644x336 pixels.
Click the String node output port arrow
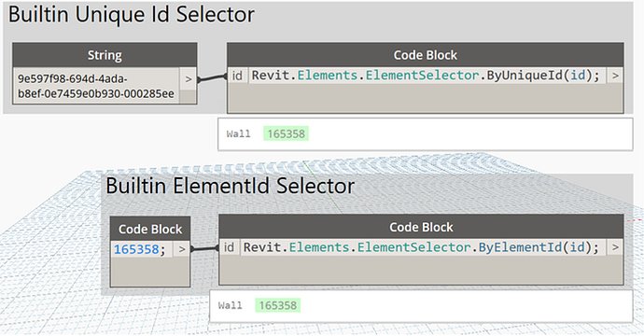click(189, 78)
